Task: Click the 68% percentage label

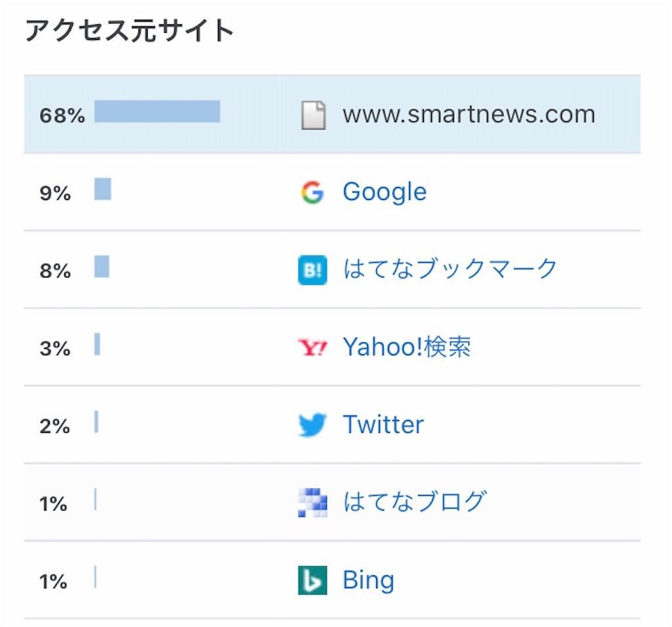Action: [x=62, y=115]
